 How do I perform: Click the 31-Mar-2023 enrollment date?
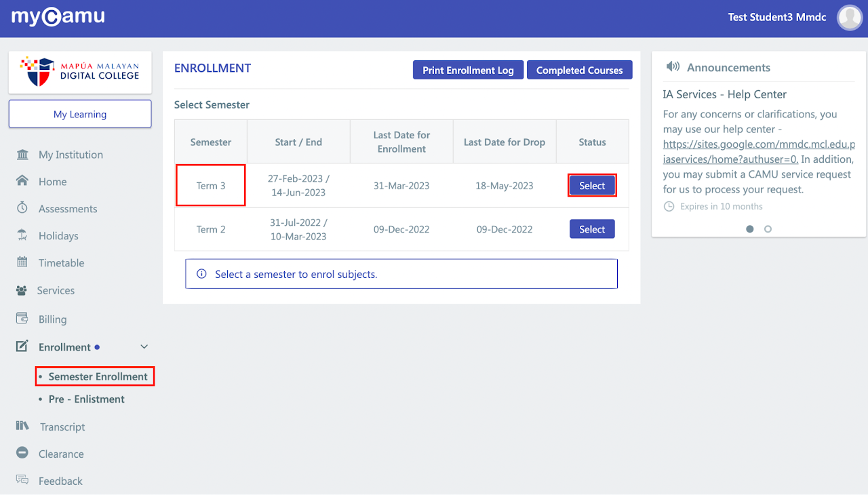(401, 186)
